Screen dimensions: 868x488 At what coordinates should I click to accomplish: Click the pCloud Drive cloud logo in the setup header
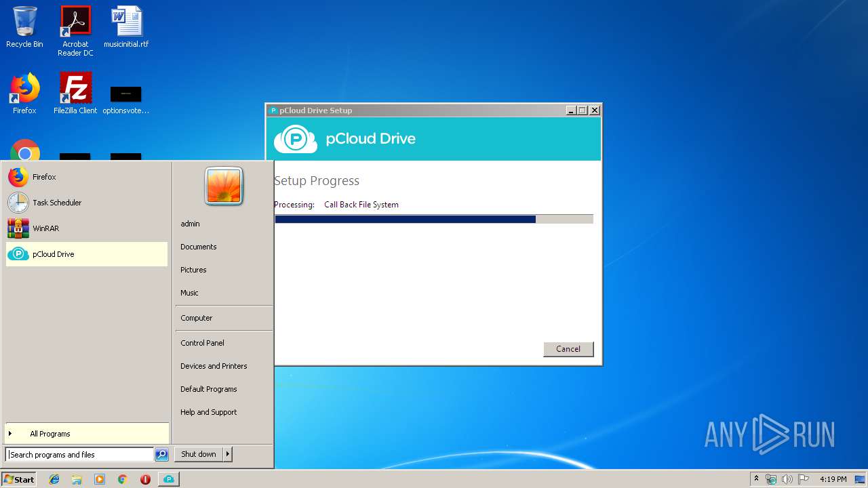coord(295,139)
